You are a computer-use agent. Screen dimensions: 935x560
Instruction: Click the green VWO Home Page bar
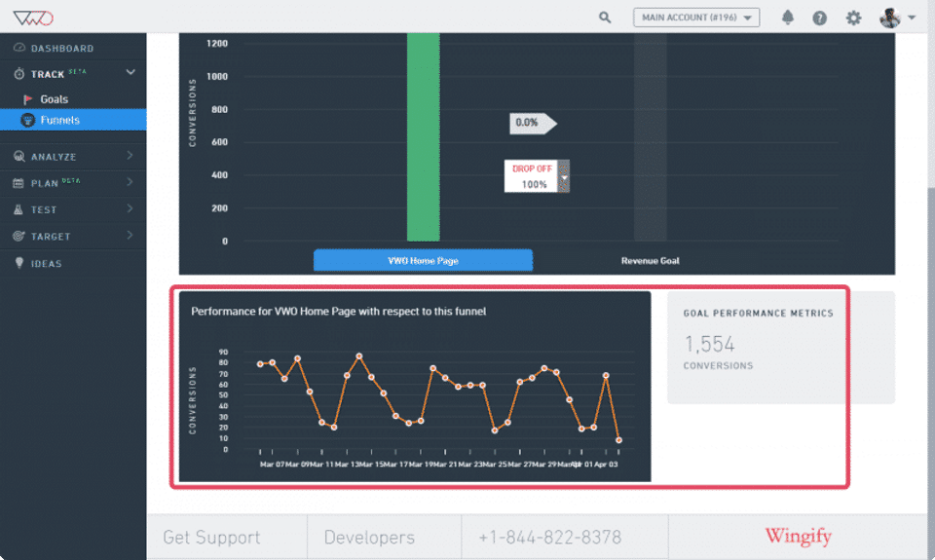[424, 137]
